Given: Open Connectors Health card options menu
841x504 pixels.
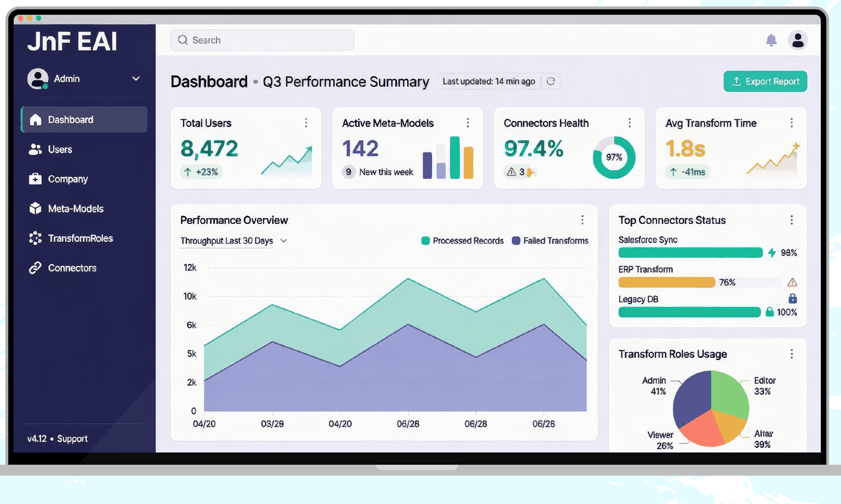Looking at the screenshot, I should [x=630, y=122].
